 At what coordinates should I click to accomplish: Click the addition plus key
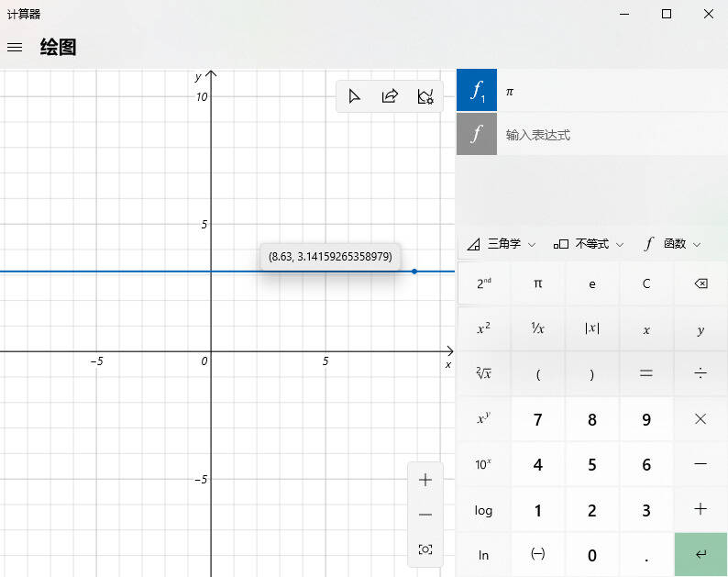click(700, 510)
